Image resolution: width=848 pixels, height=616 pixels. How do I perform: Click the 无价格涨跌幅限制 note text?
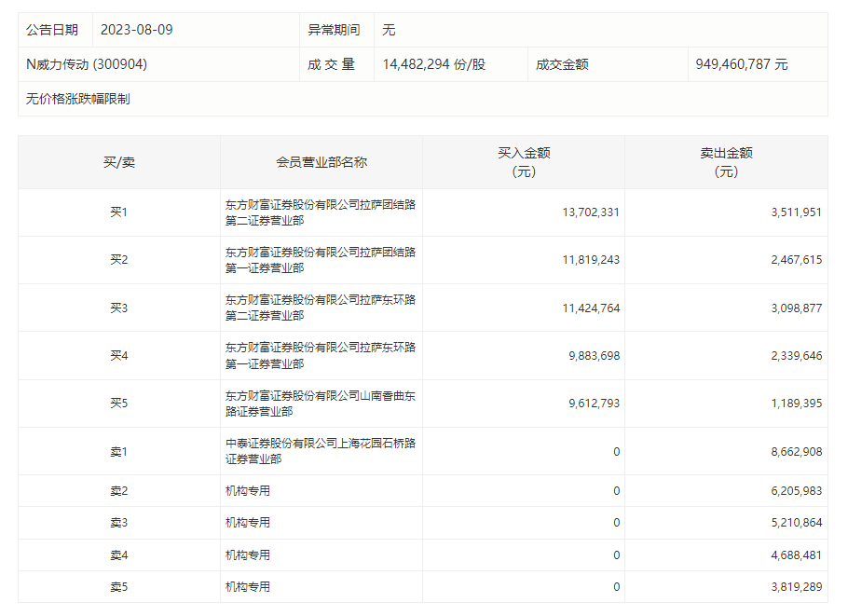point(78,99)
